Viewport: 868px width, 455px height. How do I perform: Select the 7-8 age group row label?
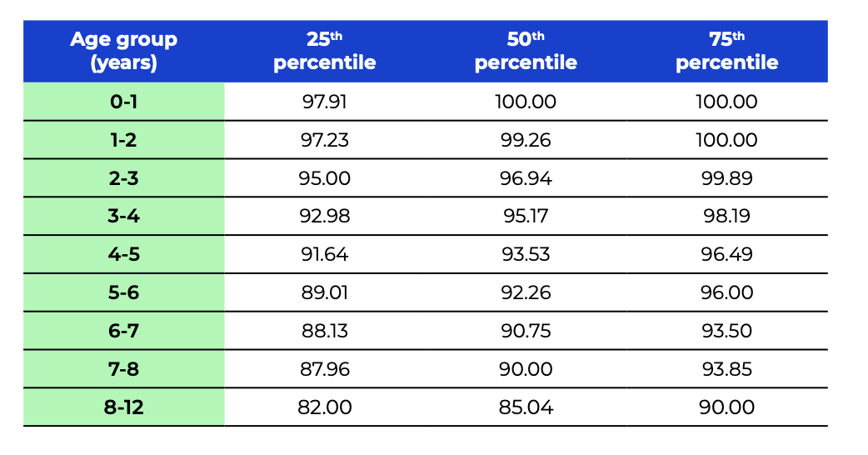tap(123, 368)
